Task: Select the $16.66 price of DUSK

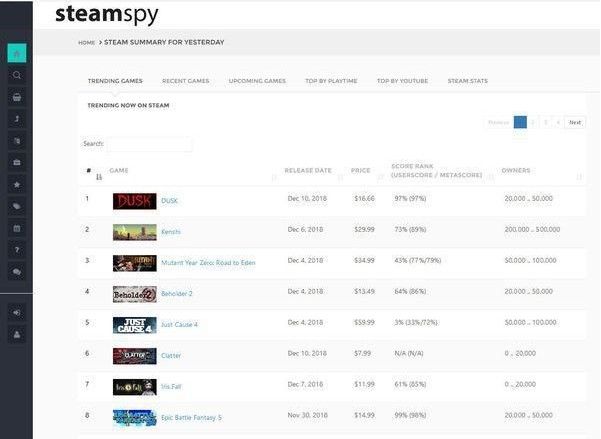Action: pos(364,199)
